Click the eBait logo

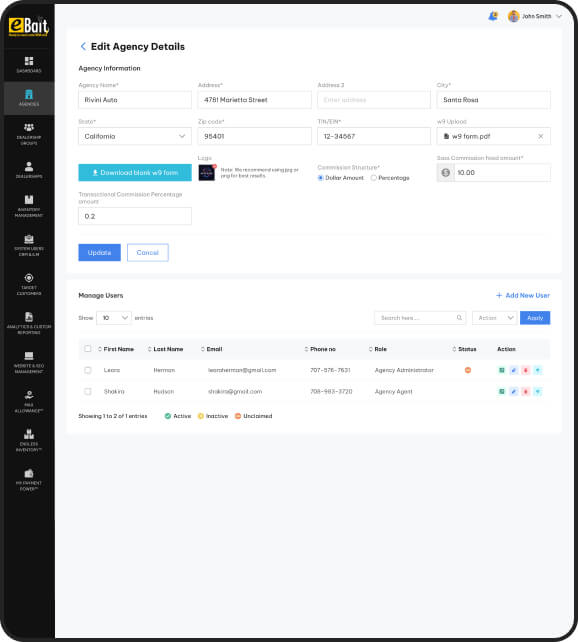[29, 27]
